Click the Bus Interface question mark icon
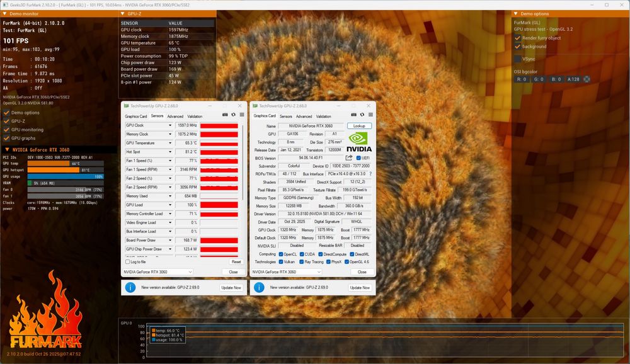 [370, 174]
